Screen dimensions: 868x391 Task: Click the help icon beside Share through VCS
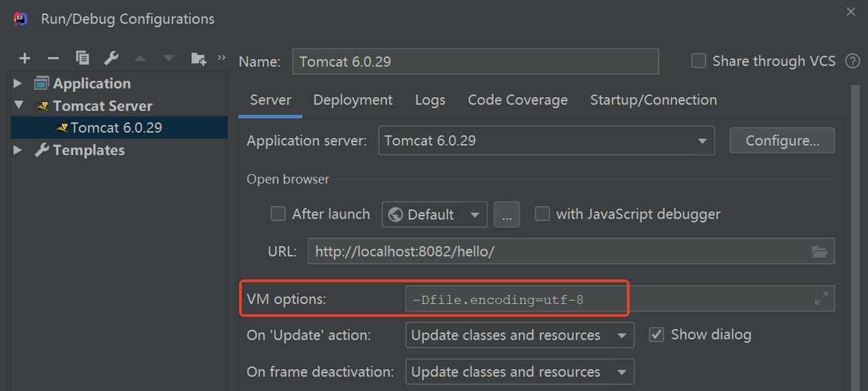point(852,61)
